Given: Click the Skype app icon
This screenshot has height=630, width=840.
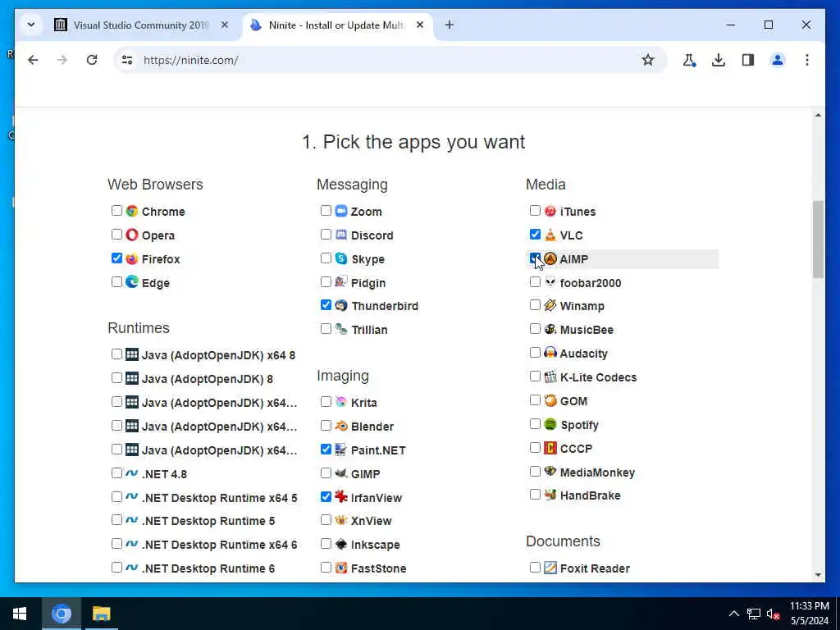Looking at the screenshot, I should [x=341, y=258].
